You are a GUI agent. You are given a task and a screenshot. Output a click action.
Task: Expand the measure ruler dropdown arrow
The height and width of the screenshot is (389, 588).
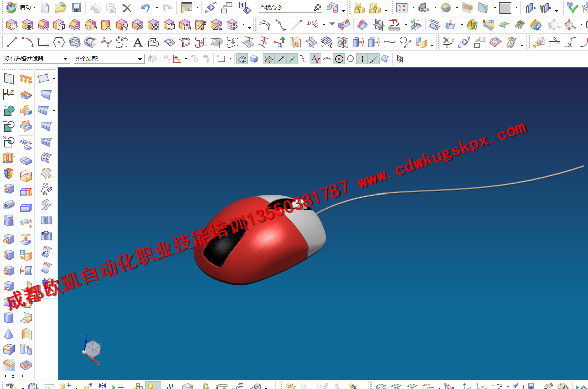point(406,25)
